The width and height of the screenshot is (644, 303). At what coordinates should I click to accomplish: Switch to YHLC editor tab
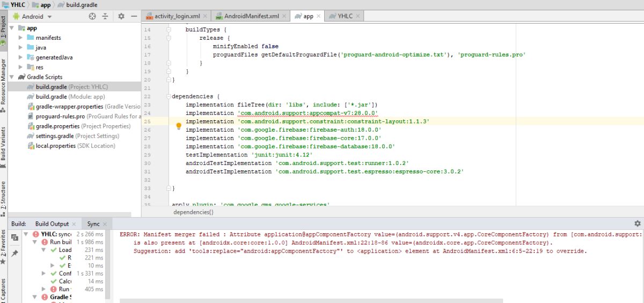coord(345,16)
